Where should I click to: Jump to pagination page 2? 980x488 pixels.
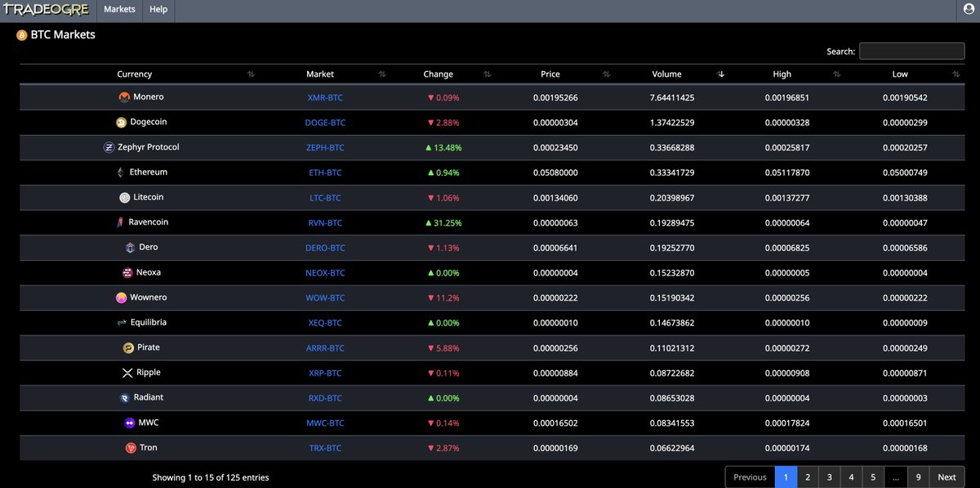point(808,477)
